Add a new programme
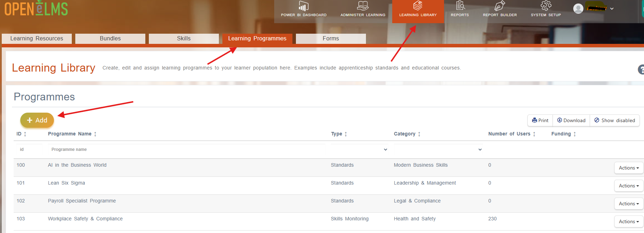 pyautogui.click(x=37, y=120)
